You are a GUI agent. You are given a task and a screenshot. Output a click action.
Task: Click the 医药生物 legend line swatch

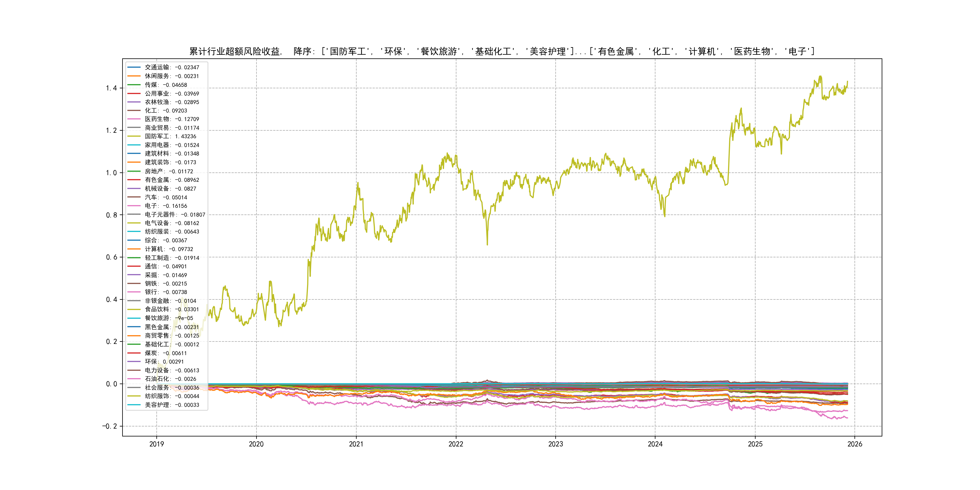click(x=134, y=119)
